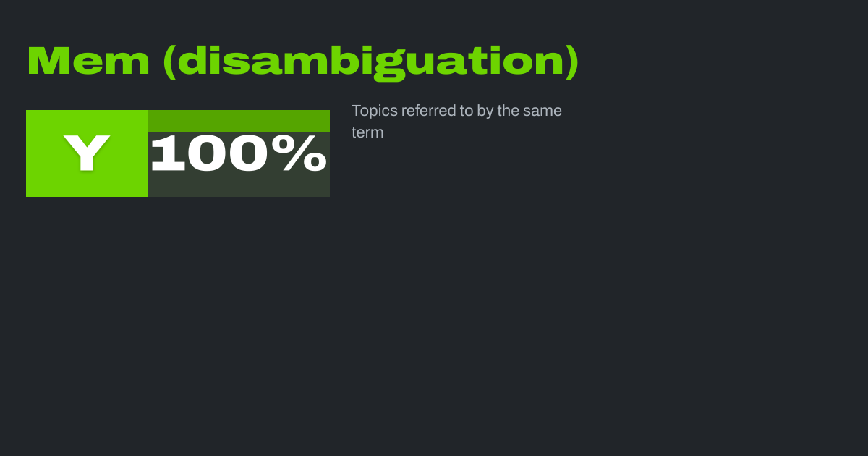The height and width of the screenshot is (456, 868).
Task: Click the word "term" in the description
Action: (367, 132)
